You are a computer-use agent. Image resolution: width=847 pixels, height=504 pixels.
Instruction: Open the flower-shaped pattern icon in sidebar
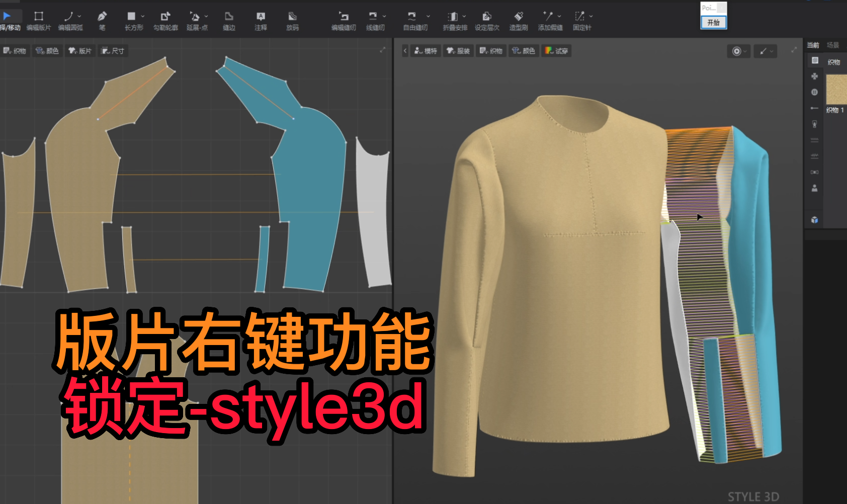(x=815, y=76)
